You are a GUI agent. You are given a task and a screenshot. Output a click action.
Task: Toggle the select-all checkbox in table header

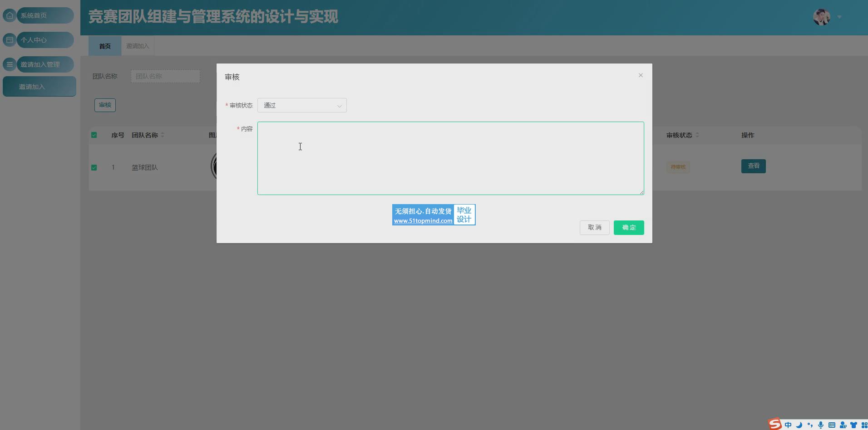click(94, 135)
